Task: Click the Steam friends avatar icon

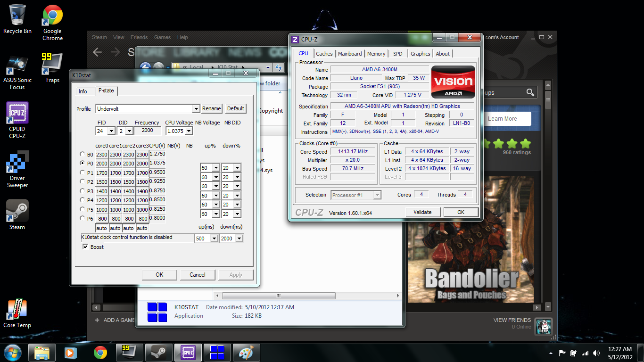Action: click(543, 326)
